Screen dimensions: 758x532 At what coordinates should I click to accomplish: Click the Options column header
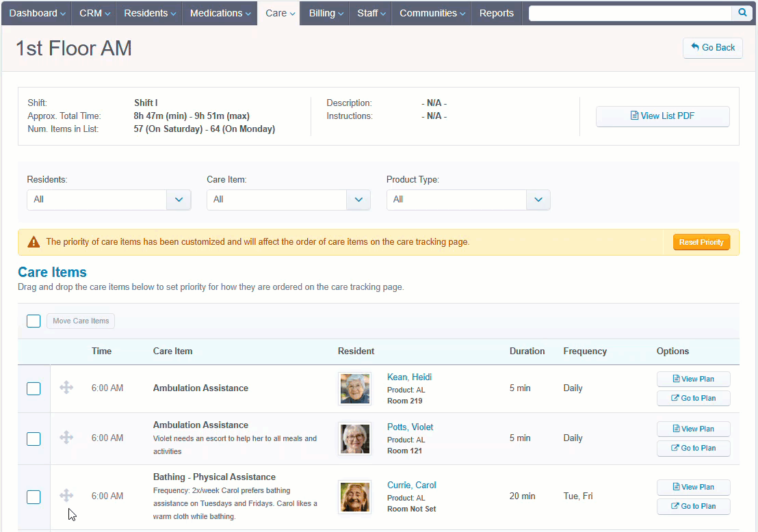click(x=672, y=351)
